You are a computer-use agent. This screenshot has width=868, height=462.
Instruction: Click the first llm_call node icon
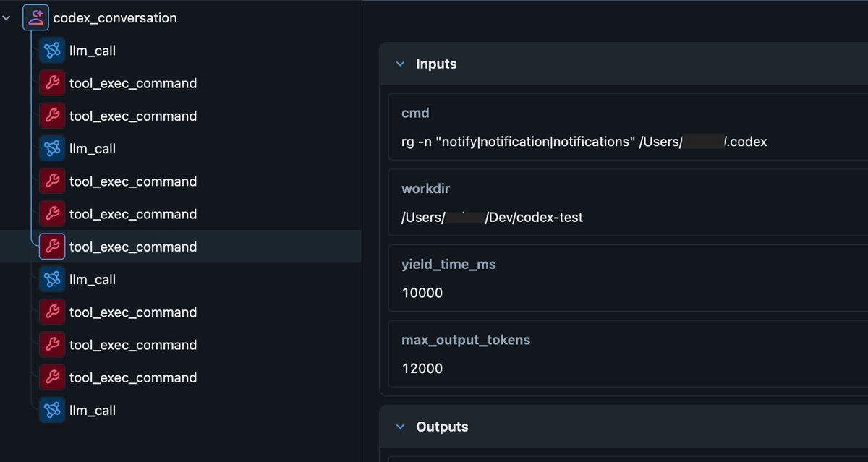point(52,51)
